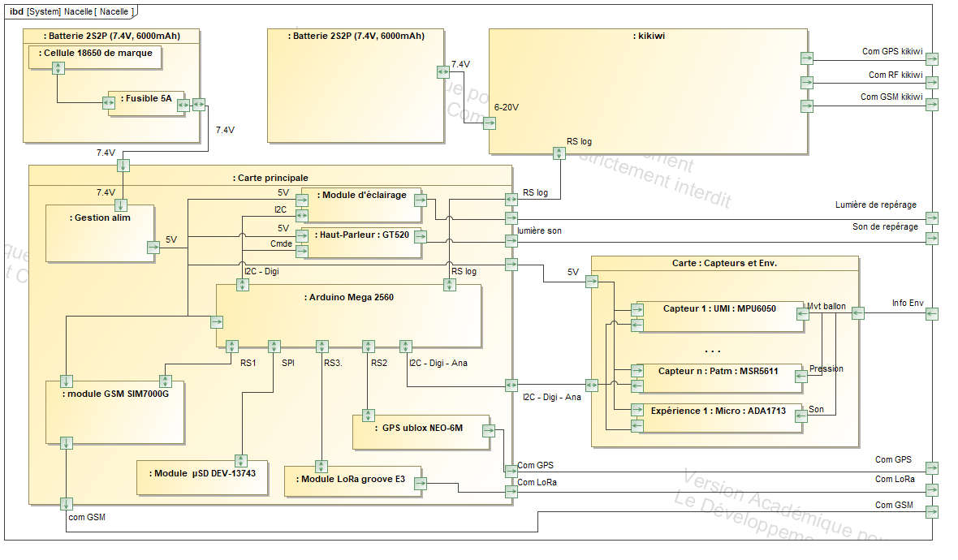Click the Com LoRa port on the diagram border
This screenshot has width=958, height=560.
(x=932, y=489)
